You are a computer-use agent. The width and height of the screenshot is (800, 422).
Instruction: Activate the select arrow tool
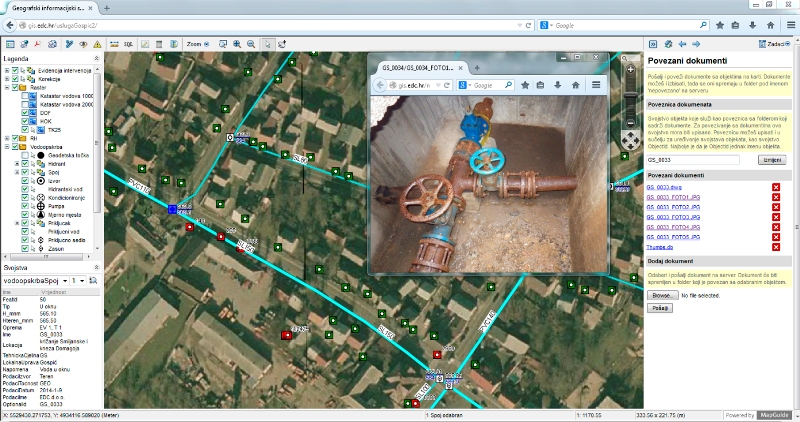point(267,44)
